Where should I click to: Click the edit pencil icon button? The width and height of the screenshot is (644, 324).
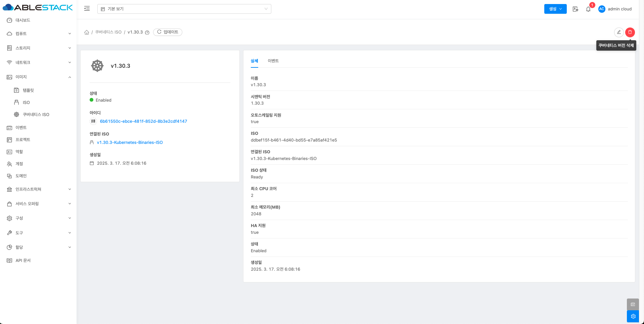tap(618, 32)
